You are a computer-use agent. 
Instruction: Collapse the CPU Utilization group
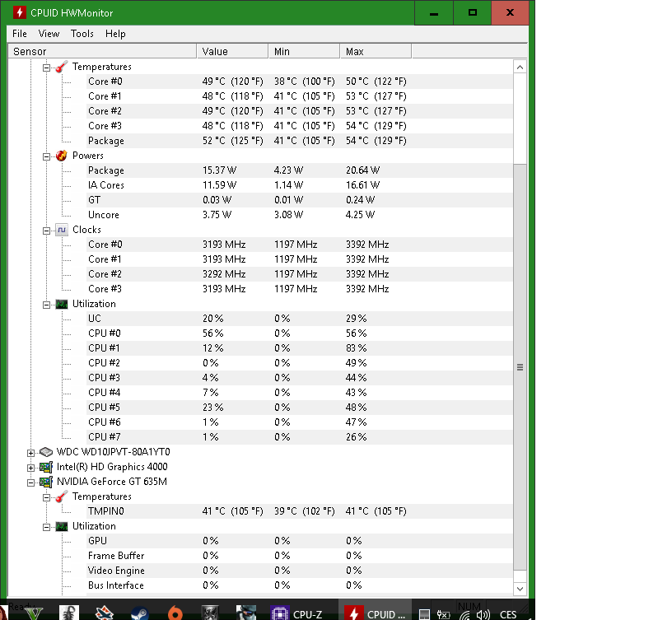(x=46, y=305)
